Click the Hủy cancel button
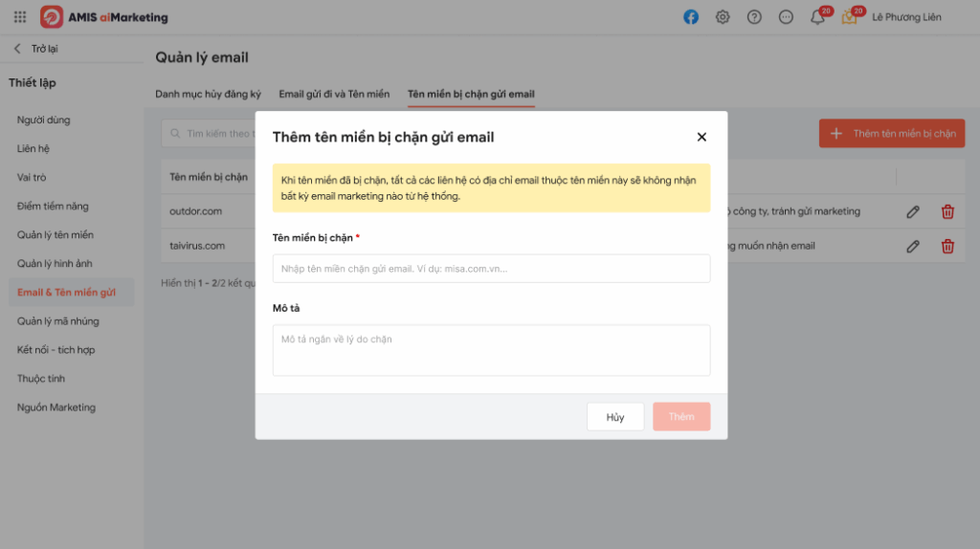This screenshot has height=549, width=980. coord(615,417)
